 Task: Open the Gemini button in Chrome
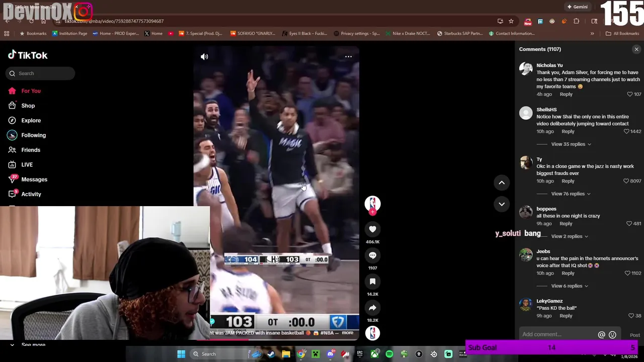click(577, 7)
